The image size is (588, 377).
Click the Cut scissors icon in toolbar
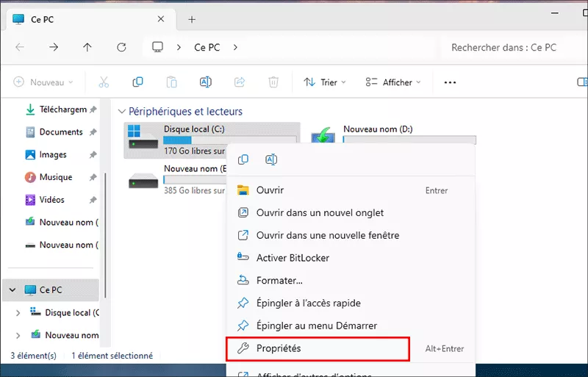(x=104, y=82)
